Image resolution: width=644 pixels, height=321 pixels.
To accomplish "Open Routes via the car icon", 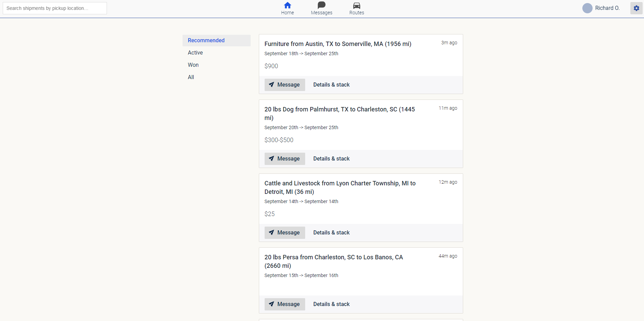I will (357, 5).
